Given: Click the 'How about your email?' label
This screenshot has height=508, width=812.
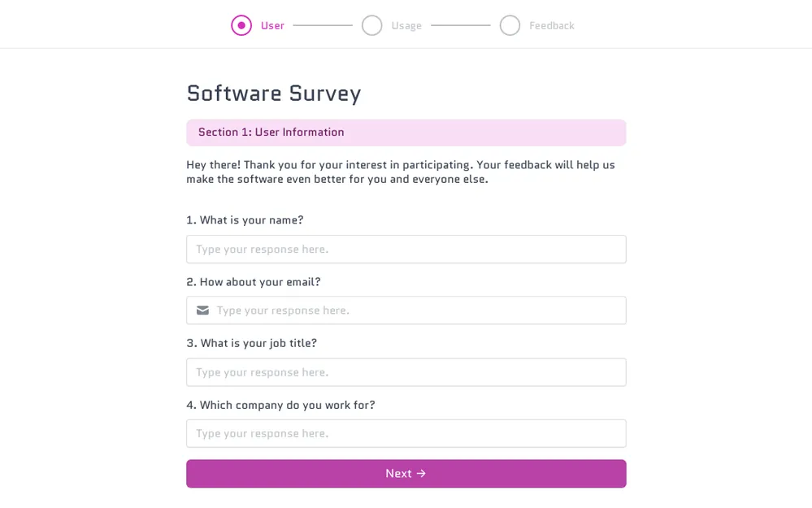Looking at the screenshot, I should (253, 282).
